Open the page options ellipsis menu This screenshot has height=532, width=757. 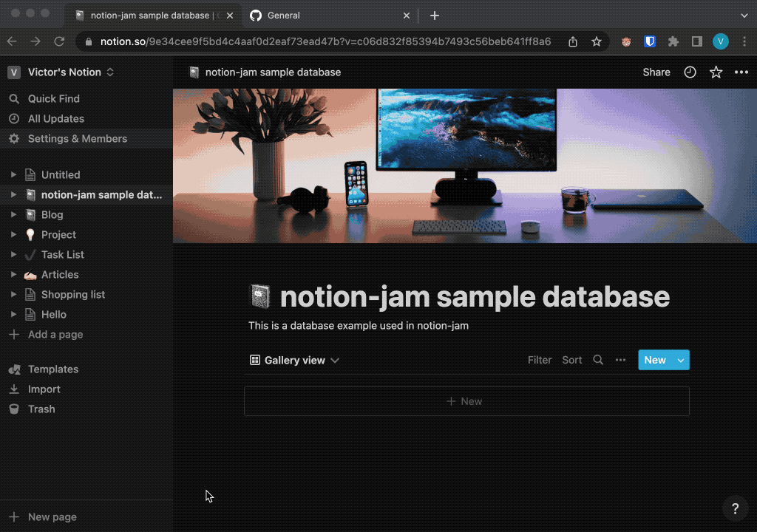point(741,72)
